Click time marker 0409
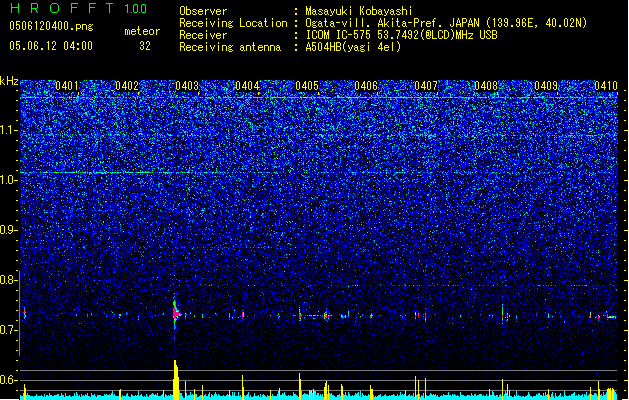Image resolution: width=629 pixels, height=400 pixels. (x=546, y=86)
